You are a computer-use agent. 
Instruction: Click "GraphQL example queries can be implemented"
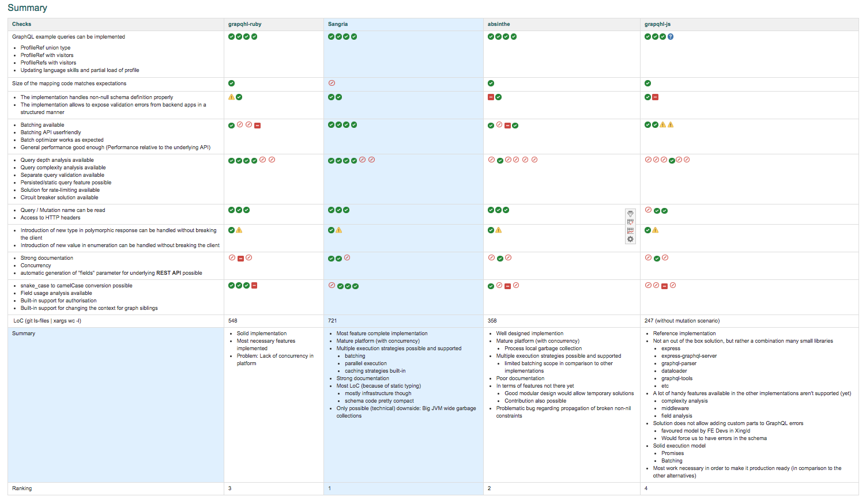pyautogui.click(x=69, y=37)
